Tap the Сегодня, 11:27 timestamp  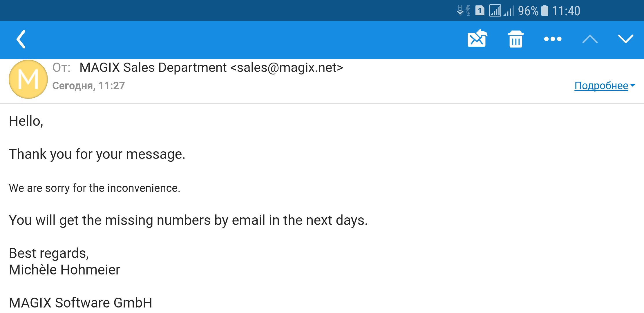tap(88, 86)
